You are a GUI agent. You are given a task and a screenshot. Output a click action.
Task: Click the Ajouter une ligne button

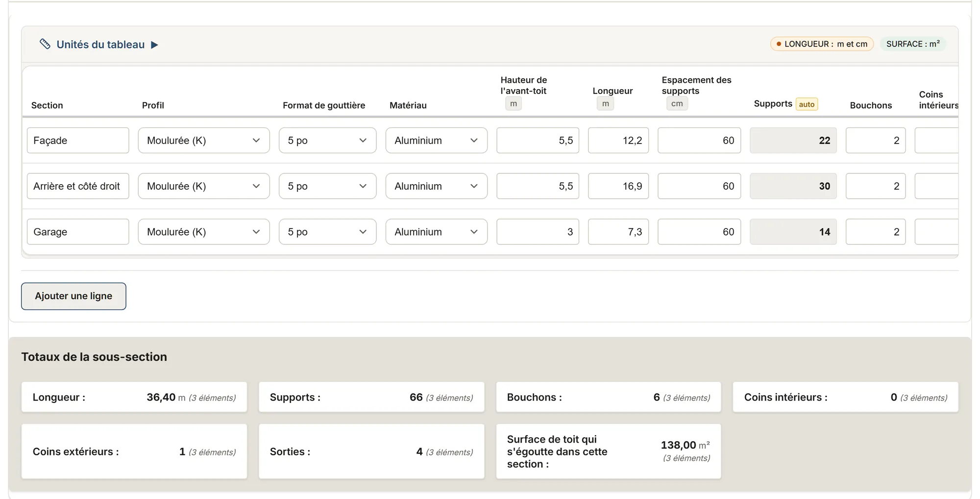coord(73,296)
